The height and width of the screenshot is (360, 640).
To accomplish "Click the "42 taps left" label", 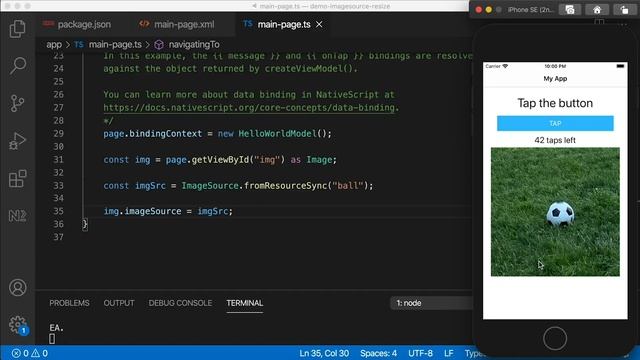I will point(555,140).
